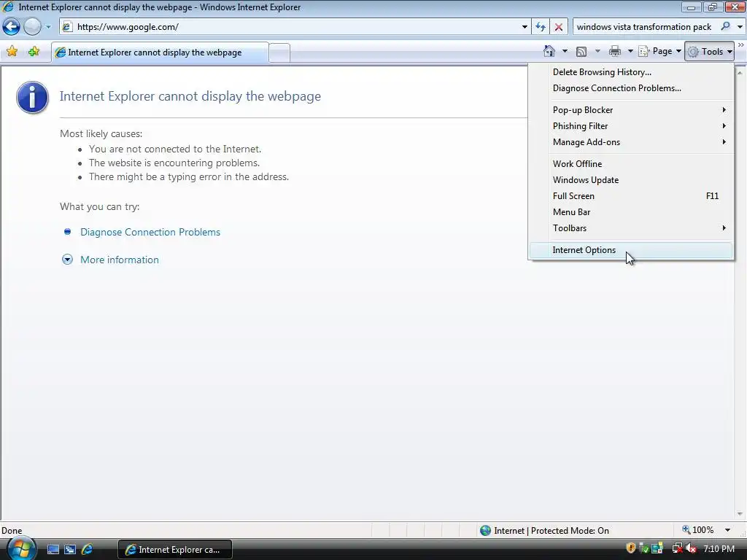Click 'Internet | Protected Mode: On' status text
This screenshot has height=560, width=747.
click(x=551, y=531)
